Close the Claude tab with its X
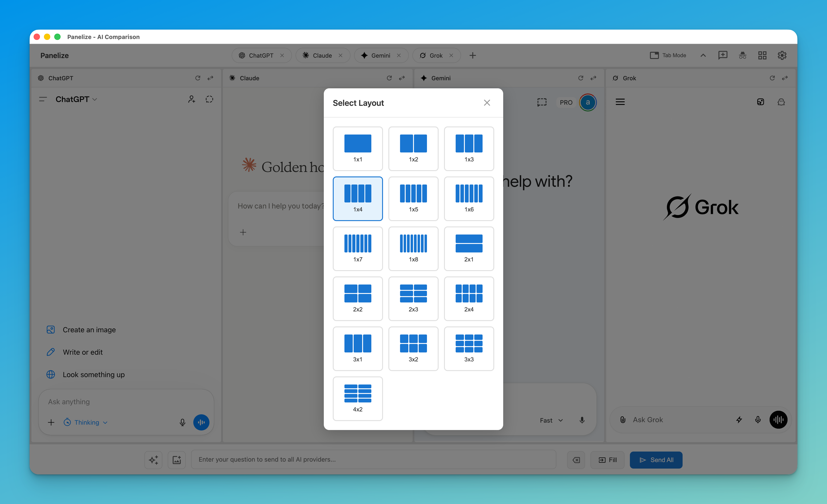The image size is (827, 504). (x=340, y=55)
